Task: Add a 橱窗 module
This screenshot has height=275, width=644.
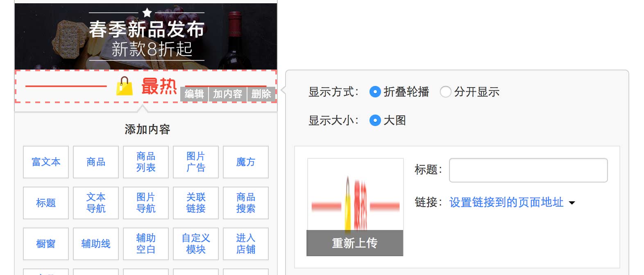Action: point(46,244)
